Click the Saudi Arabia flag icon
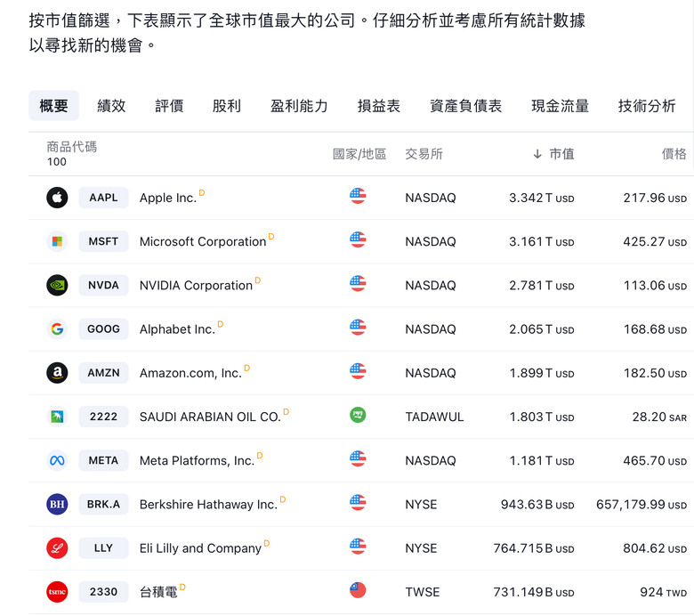The width and height of the screenshot is (694, 616). click(358, 415)
